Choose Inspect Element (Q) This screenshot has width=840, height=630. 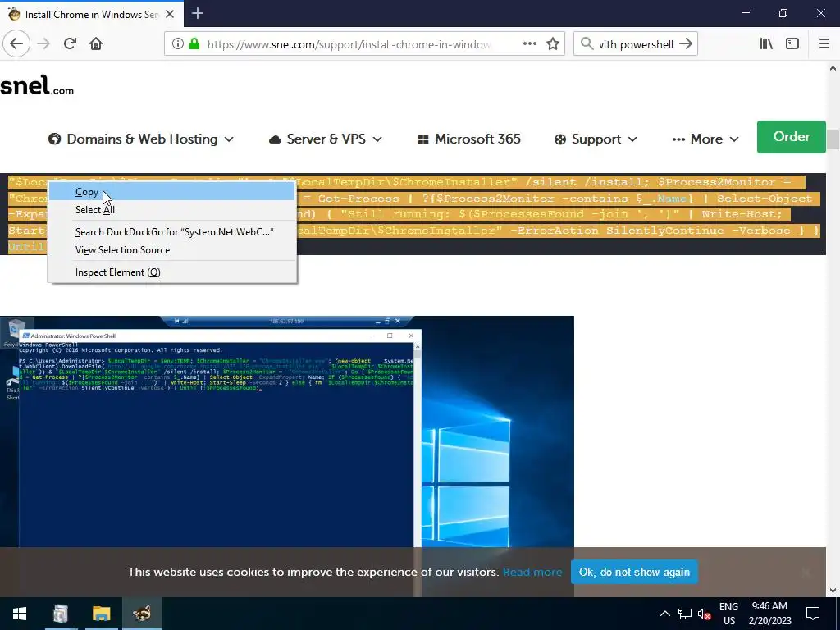click(x=172, y=272)
